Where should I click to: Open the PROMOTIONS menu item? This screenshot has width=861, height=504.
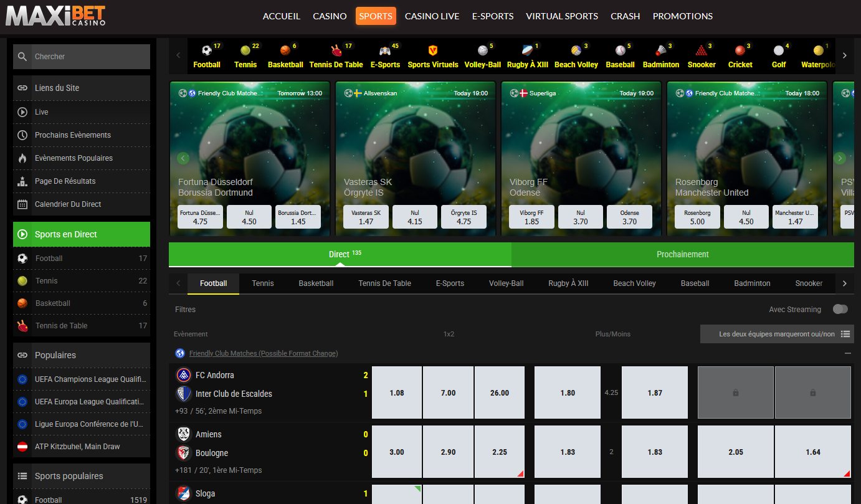(x=683, y=16)
